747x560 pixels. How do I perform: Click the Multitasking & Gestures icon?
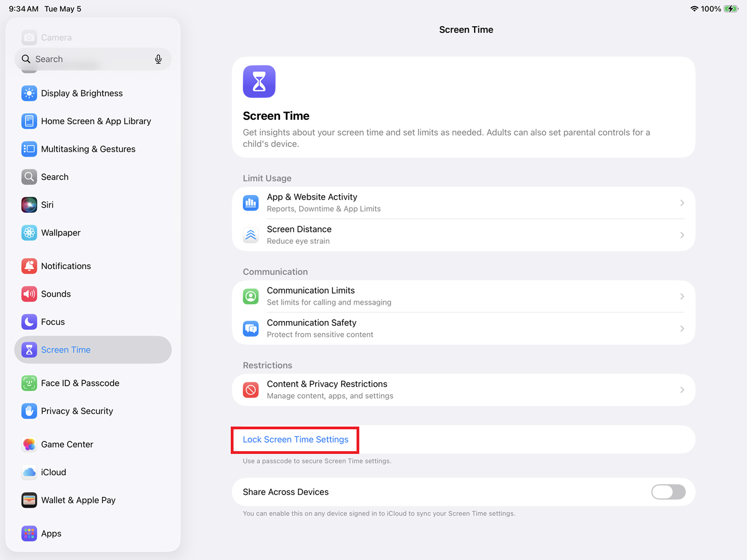(x=29, y=149)
